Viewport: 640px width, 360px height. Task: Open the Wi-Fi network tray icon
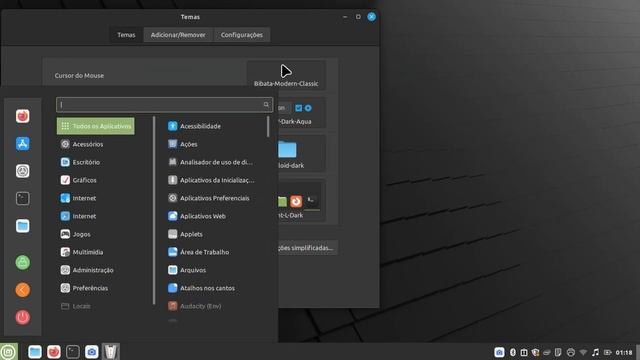pos(583,352)
